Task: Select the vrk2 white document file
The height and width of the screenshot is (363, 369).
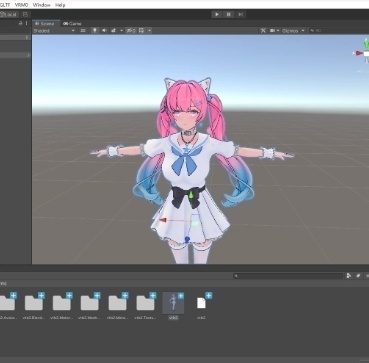Action: tap(201, 303)
